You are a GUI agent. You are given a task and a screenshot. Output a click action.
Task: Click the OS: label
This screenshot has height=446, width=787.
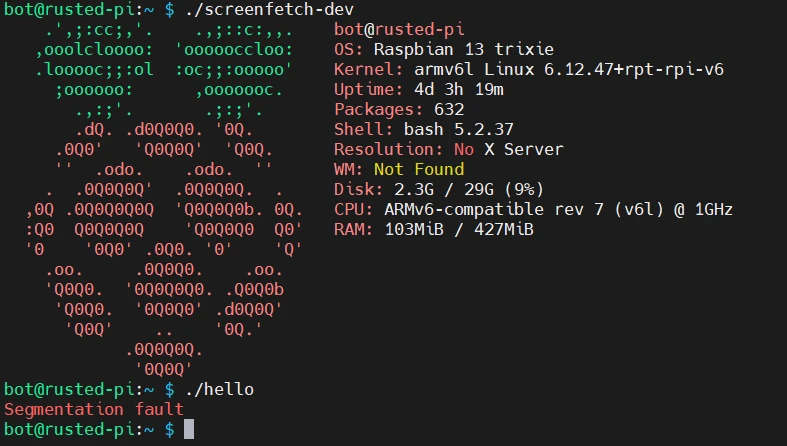[349, 50]
